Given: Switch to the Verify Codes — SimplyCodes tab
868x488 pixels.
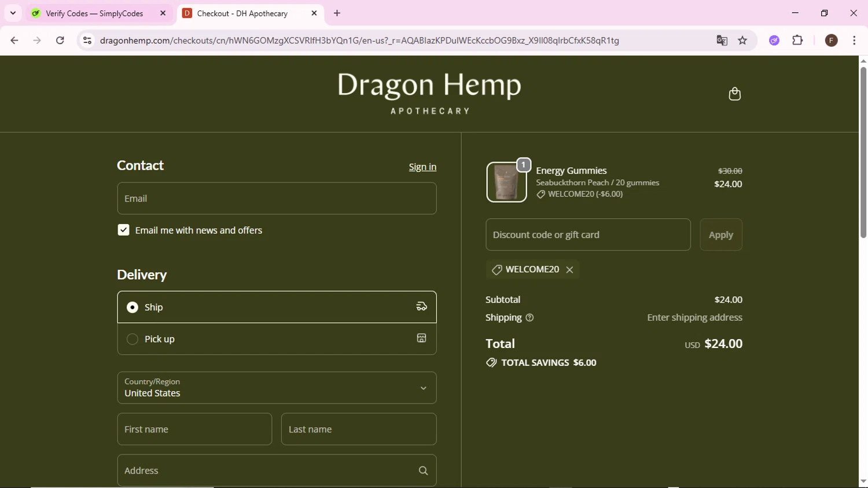Looking at the screenshot, I should click(98, 13).
